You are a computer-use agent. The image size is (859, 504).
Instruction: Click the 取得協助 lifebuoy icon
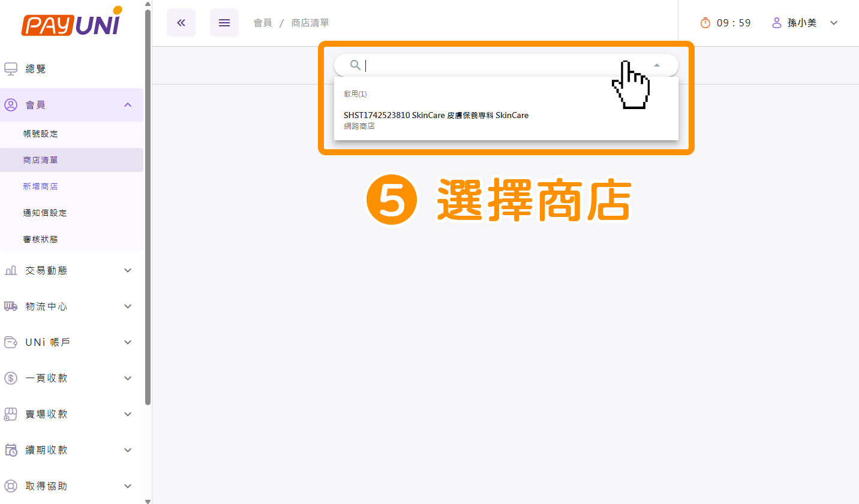pyautogui.click(x=11, y=486)
